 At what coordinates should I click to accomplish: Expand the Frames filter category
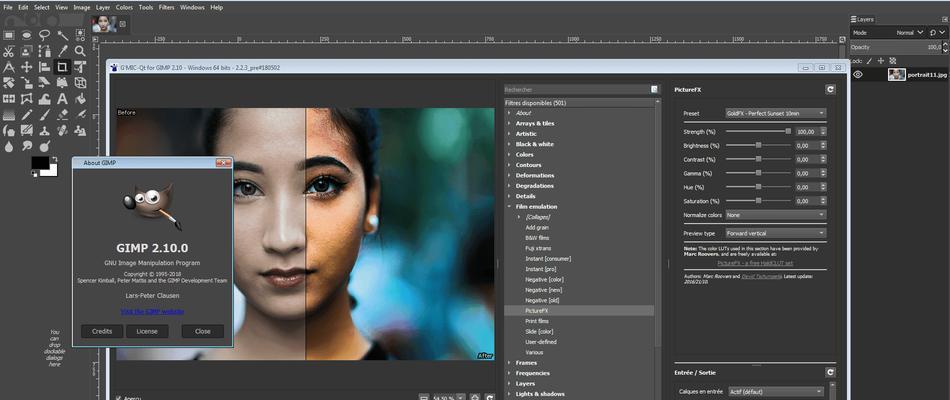(510, 363)
